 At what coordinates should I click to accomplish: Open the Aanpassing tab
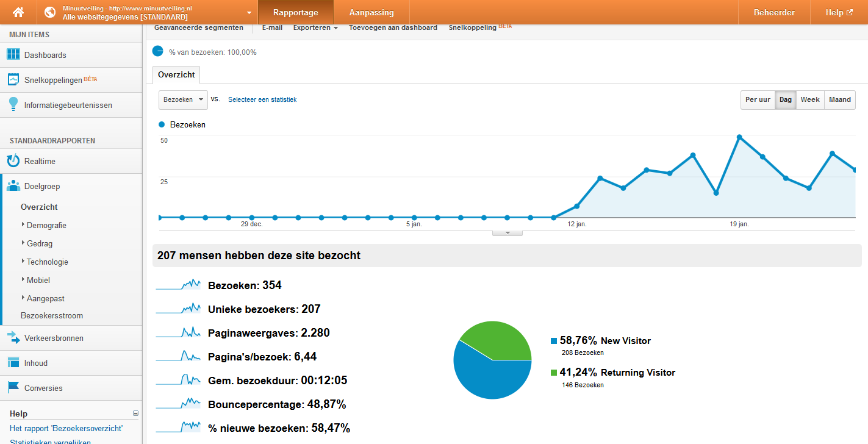tap(371, 12)
